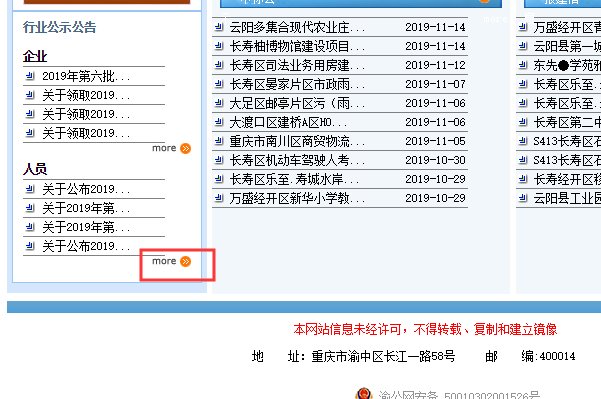The width and height of the screenshot is (601, 399).
Task: Click bullet icon beside 云阳县工业园
Action: [523, 198]
